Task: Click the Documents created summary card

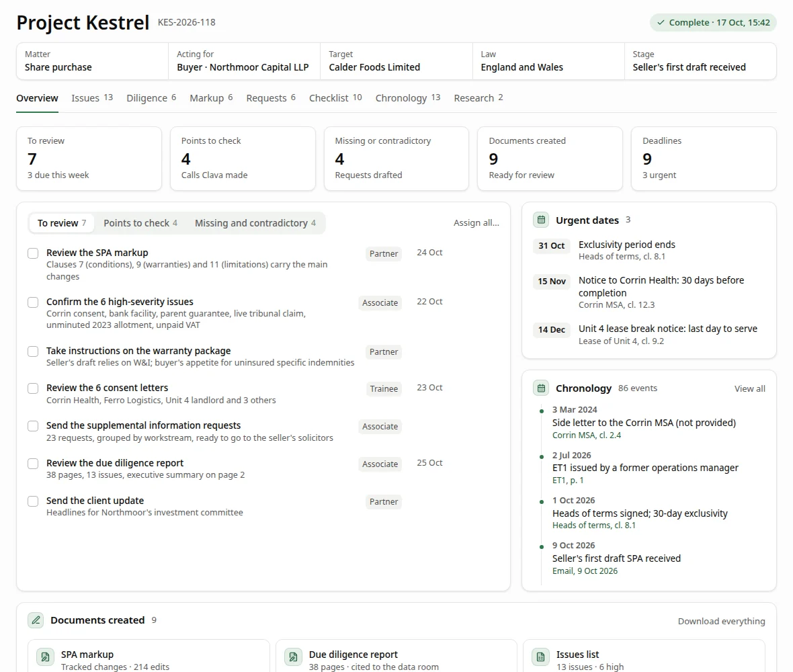Action: click(x=550, y=159)
